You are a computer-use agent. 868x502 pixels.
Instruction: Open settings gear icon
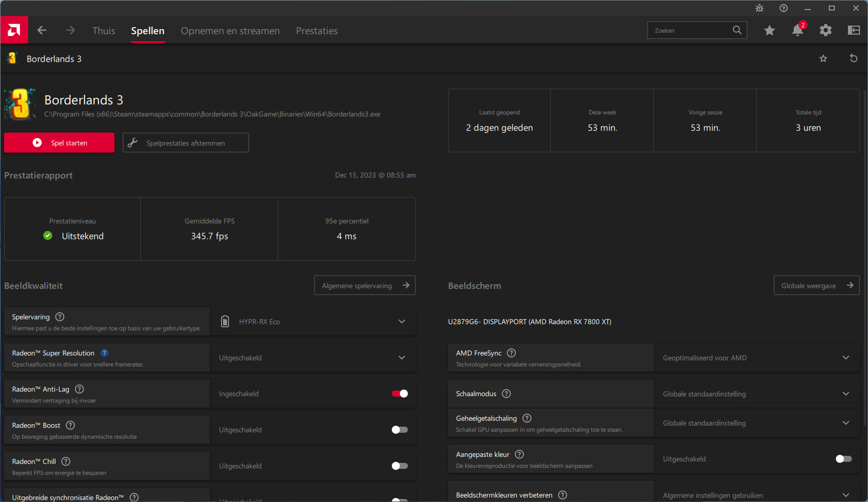826,30
